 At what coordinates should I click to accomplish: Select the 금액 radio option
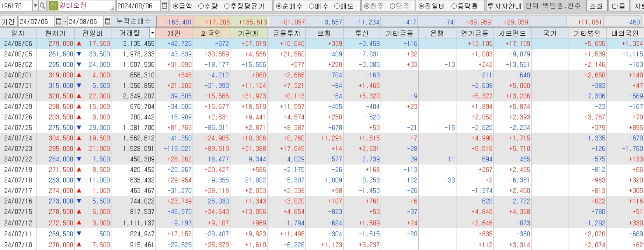point(183,6)
